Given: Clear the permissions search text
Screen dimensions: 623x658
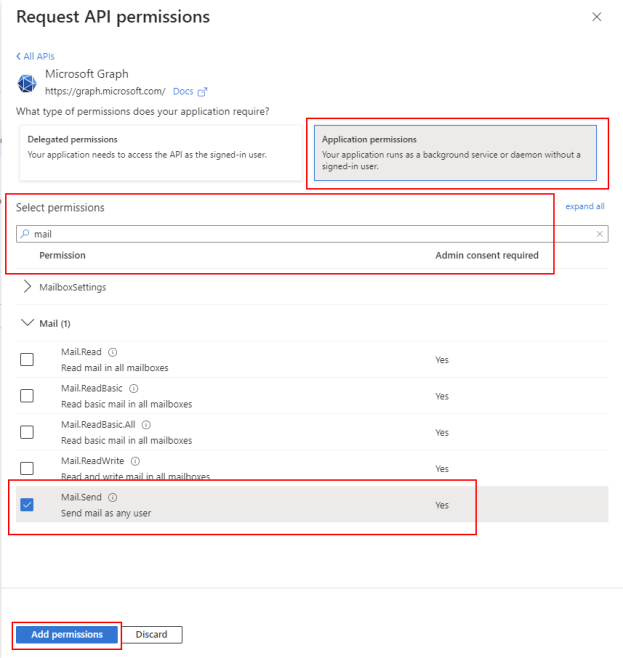Looking at the screenshot, I should 600,234.
